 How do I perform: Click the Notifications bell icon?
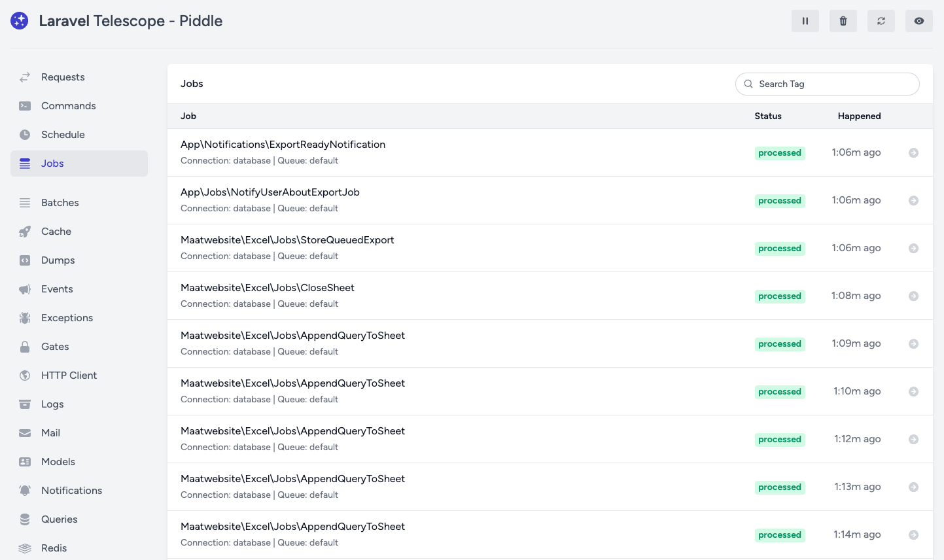25,491
